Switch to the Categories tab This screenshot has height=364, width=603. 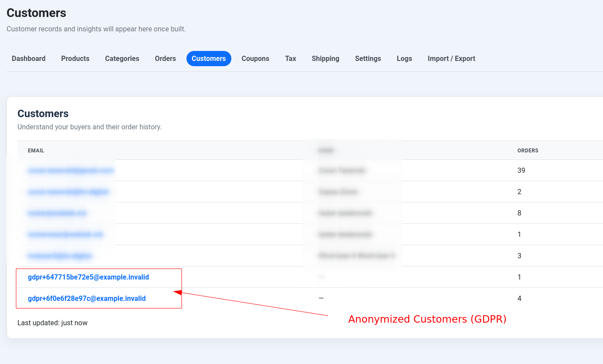122,58
